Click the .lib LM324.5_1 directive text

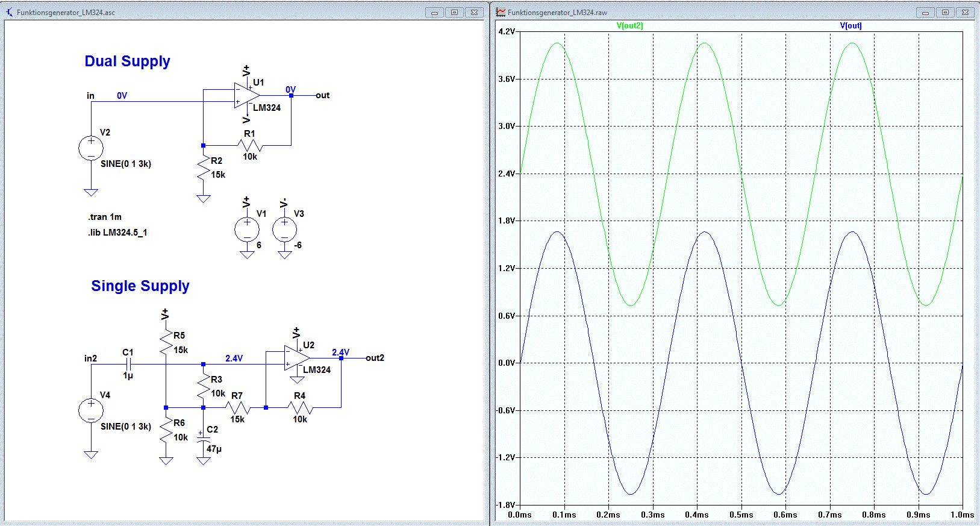pyautogui.click(x=117, y=233)
